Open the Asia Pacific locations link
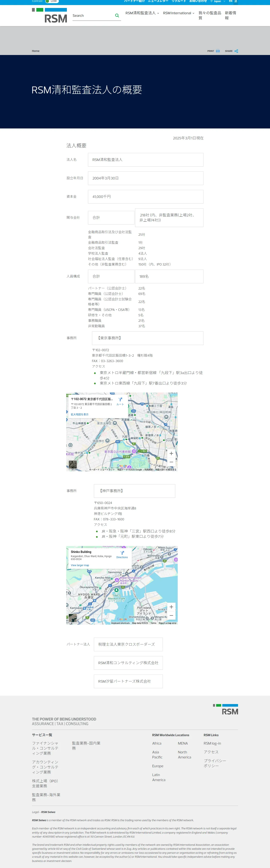This screenshot has height=868, width=270. point(157,754)
